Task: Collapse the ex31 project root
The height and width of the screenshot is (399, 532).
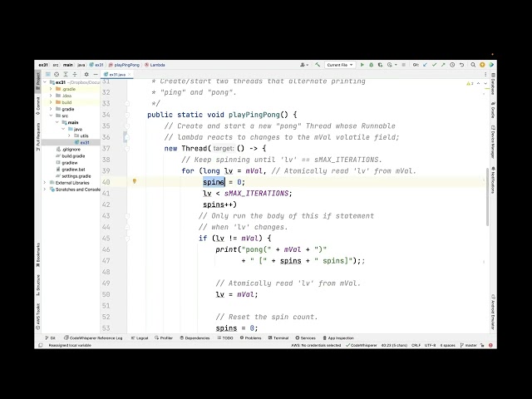Action: pos(45,82)
